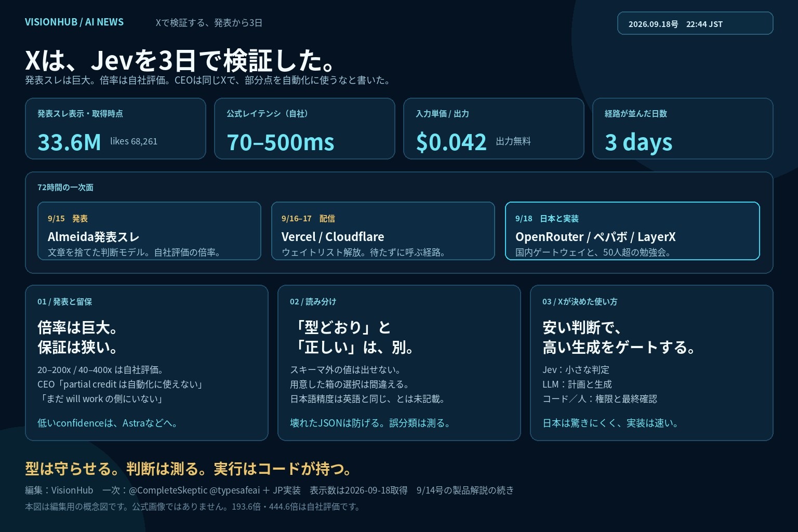Click '表示数は2026-09-18取得' credit text
Viewport: 798px width, 532px height.
(358, 490)
